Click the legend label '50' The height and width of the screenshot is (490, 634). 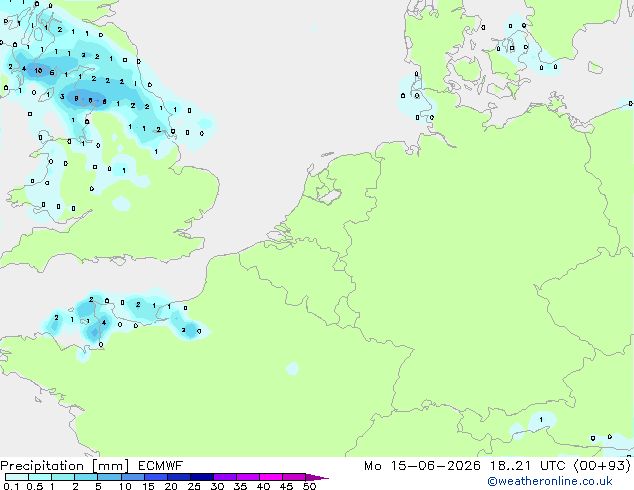click(309, 486)
